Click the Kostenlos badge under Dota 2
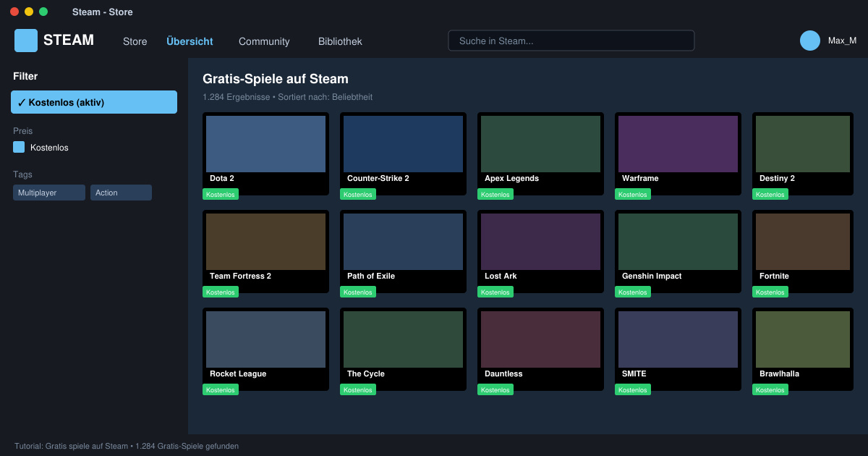 [221, 194]
